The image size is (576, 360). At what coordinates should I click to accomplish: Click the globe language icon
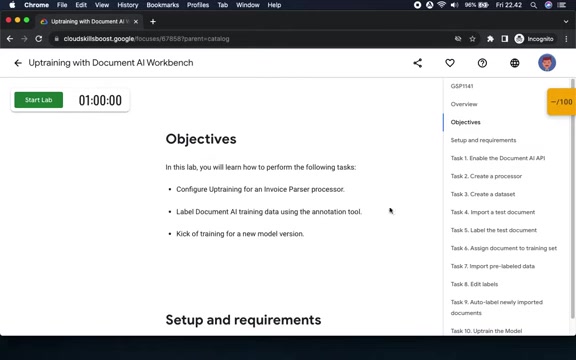pyautogui.click(x=515, y=63)
